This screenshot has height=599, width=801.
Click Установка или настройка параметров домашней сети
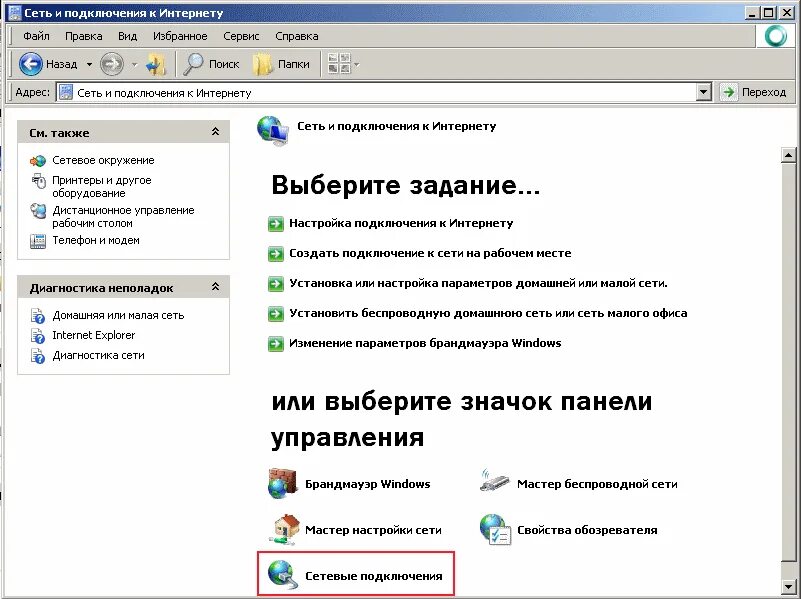click(478, 283)
